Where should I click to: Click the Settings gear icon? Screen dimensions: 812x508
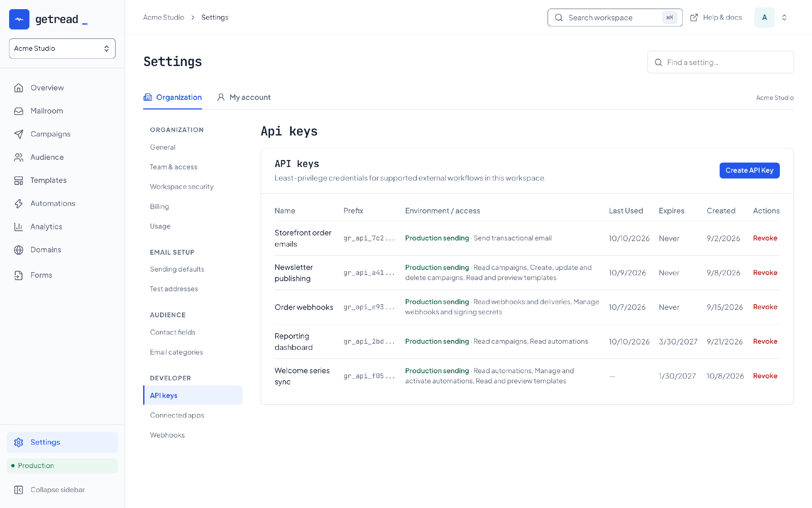[x=19, y=442]
